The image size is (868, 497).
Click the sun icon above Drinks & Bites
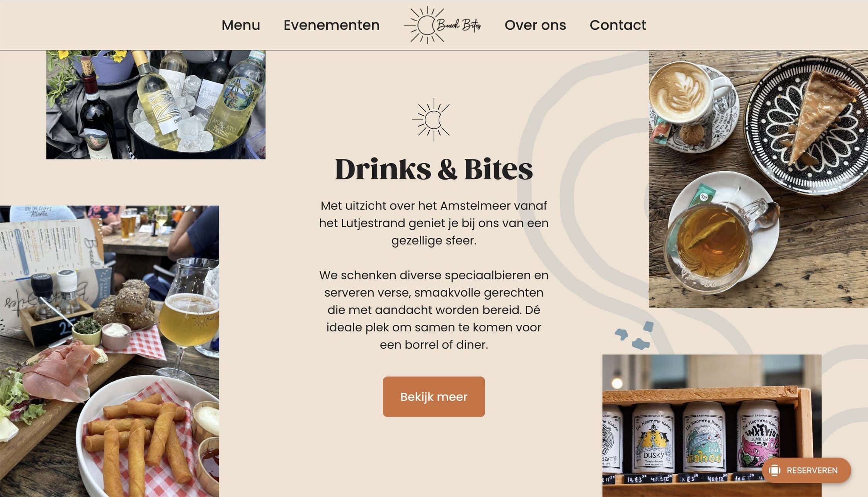click(431, 120)
